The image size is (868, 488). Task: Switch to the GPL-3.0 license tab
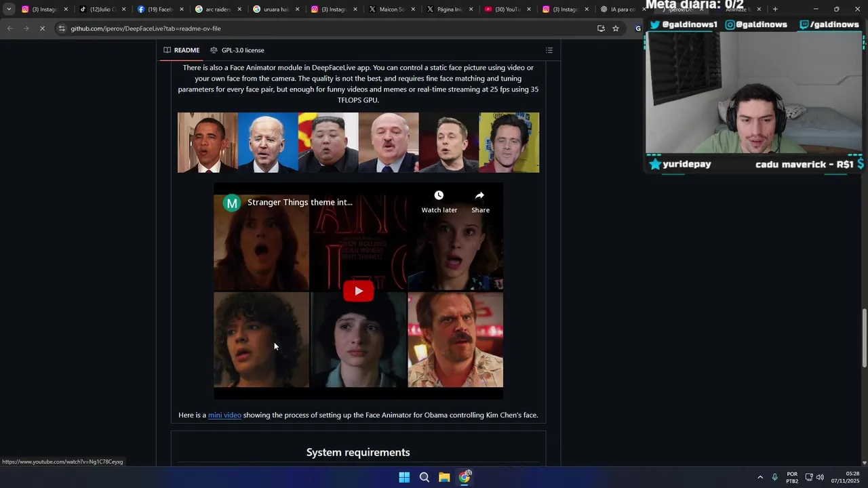(237, 50)
